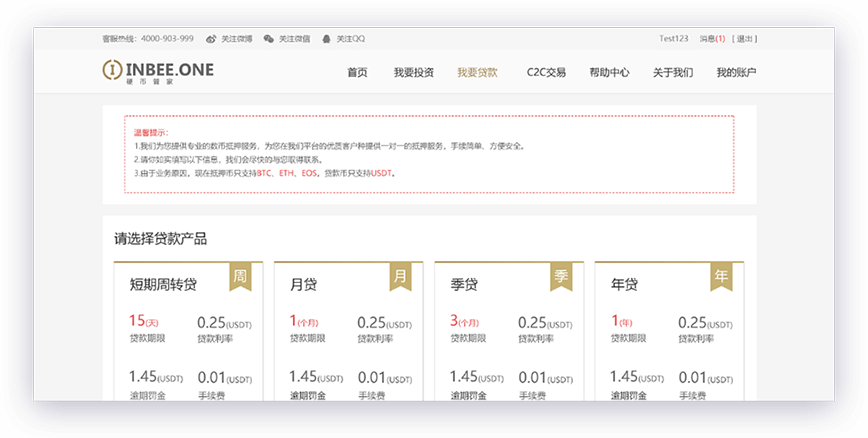
Task: Click the 退出 logout link
Action: coord(745,39)
